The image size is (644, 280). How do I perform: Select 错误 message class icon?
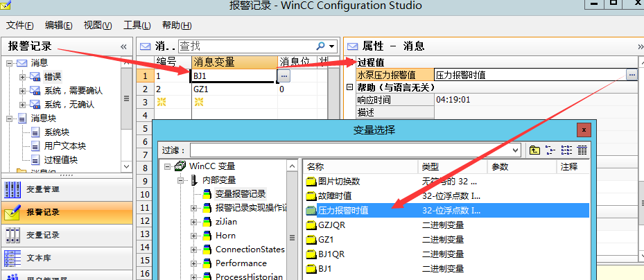[35, 77]
